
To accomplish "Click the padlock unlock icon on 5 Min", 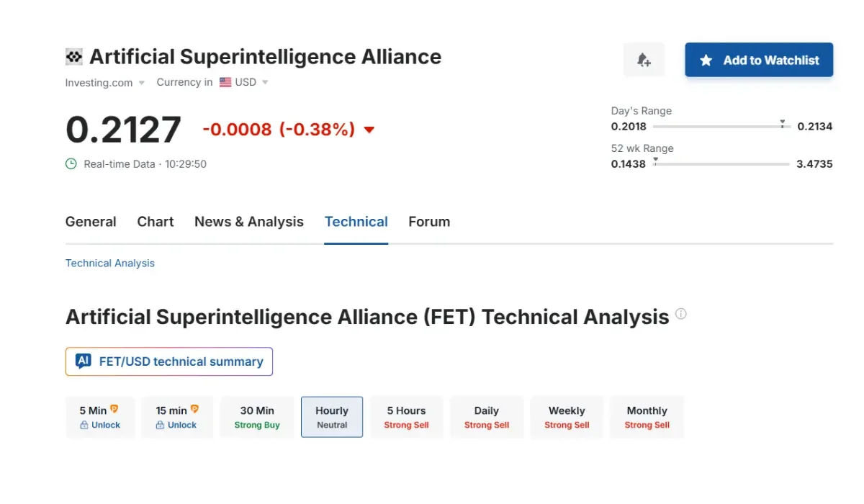I will pyautogui.click(x=85, y=425).
